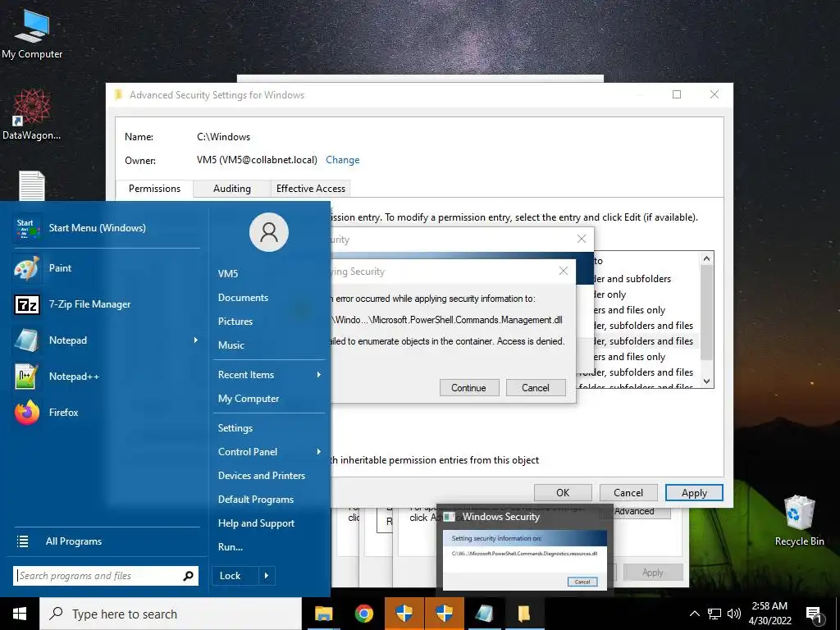Screen dimensions: 840x630
Task: Click Cancel in Windows Security preview thumbnail
Action: (x=582, y=582)
